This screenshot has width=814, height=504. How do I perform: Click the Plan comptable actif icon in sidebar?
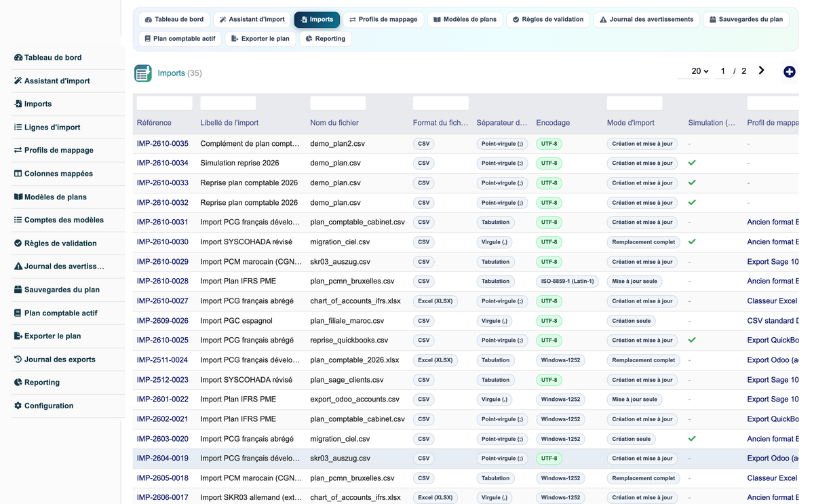[x=18, y=313]
